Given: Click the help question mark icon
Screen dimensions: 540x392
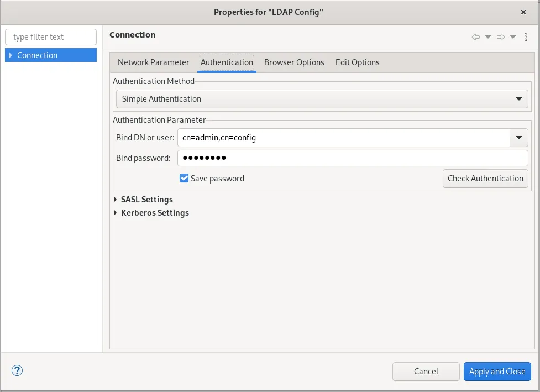Looking at the screenshot, I should (17, 370).
